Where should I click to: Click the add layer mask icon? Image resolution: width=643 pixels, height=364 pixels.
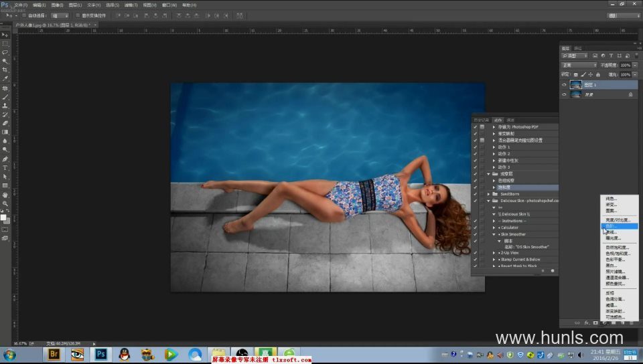point(595,323)
